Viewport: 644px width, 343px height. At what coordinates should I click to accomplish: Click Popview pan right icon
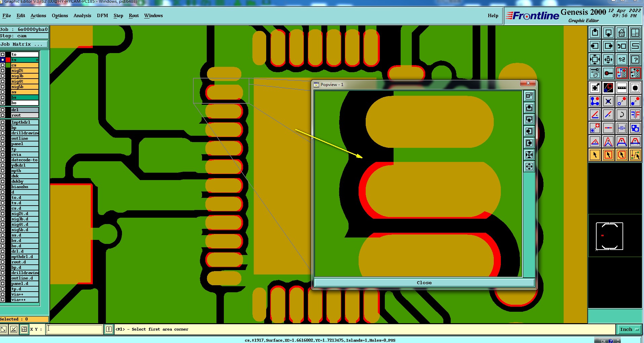tap(529, 143)
